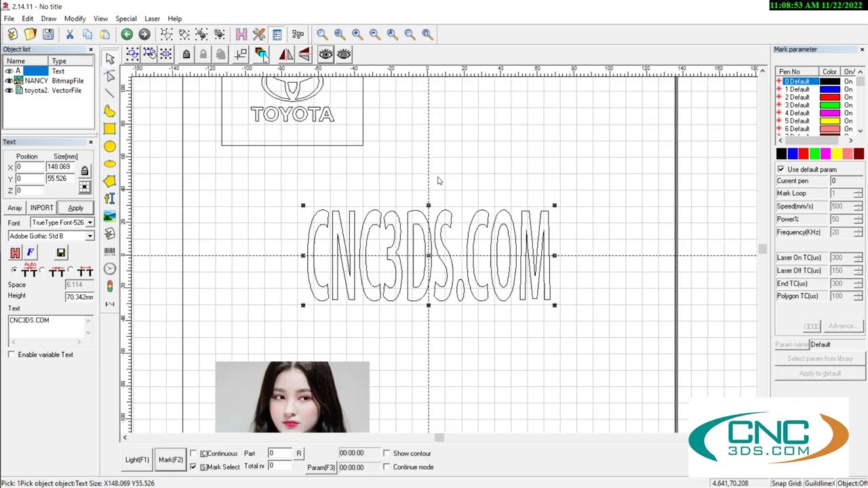
Task: Click the Lock object padlock icon
Action: [x=186, y=54]
